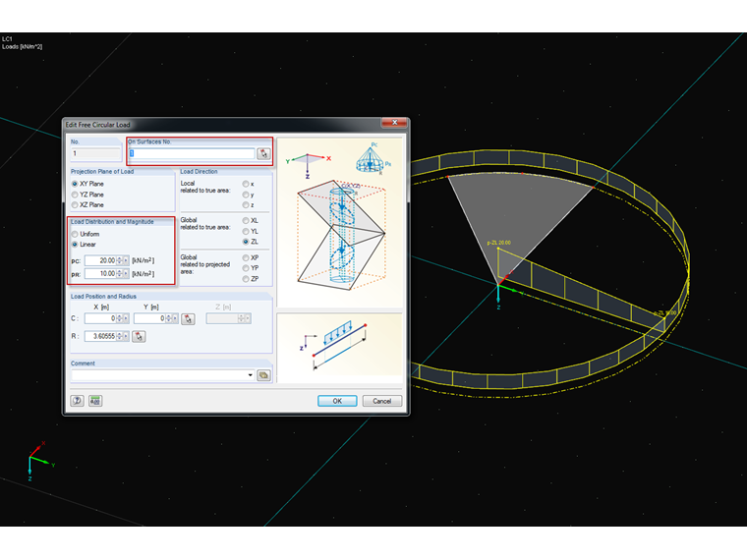Click the LC1 label in the viewport
This screenshot has height=560, width=747.
7,39
